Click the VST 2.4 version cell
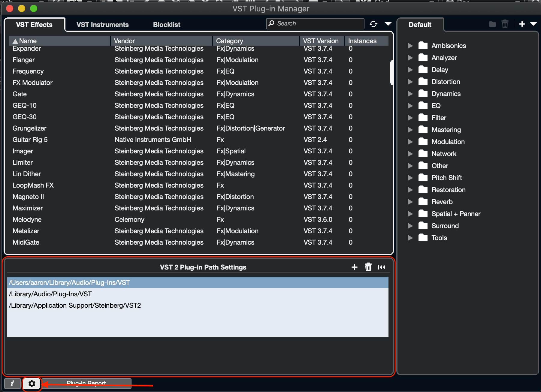The height and width of the screenshot is (392, 541). pos(315,140)
